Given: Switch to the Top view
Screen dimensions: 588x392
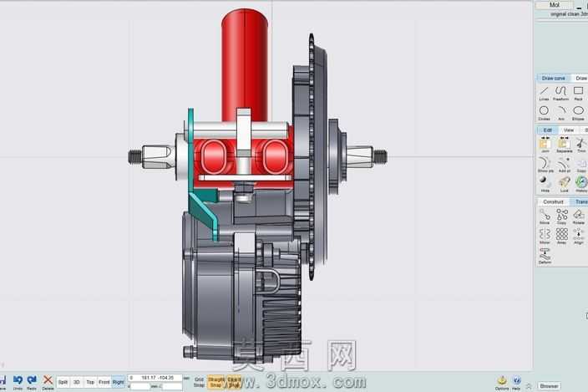Looking at the screenshot, I should tap(90, 382).
